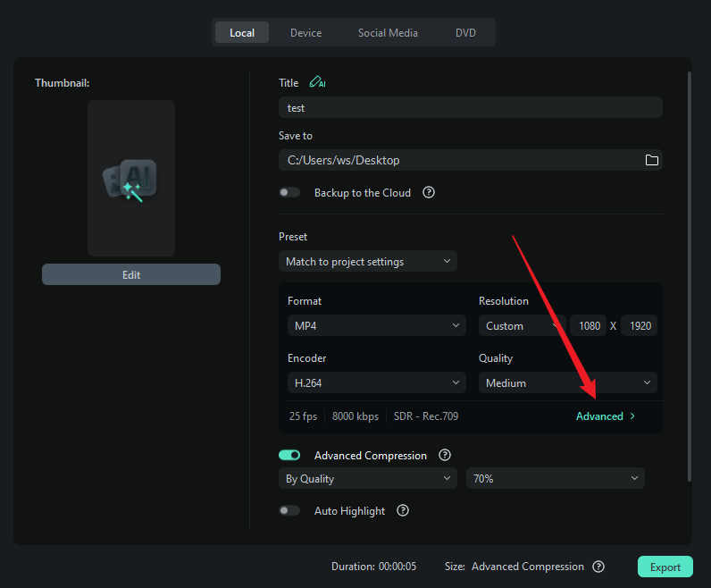
Task: Click help icon next to Auto Highlight
Action: [403, 510]
